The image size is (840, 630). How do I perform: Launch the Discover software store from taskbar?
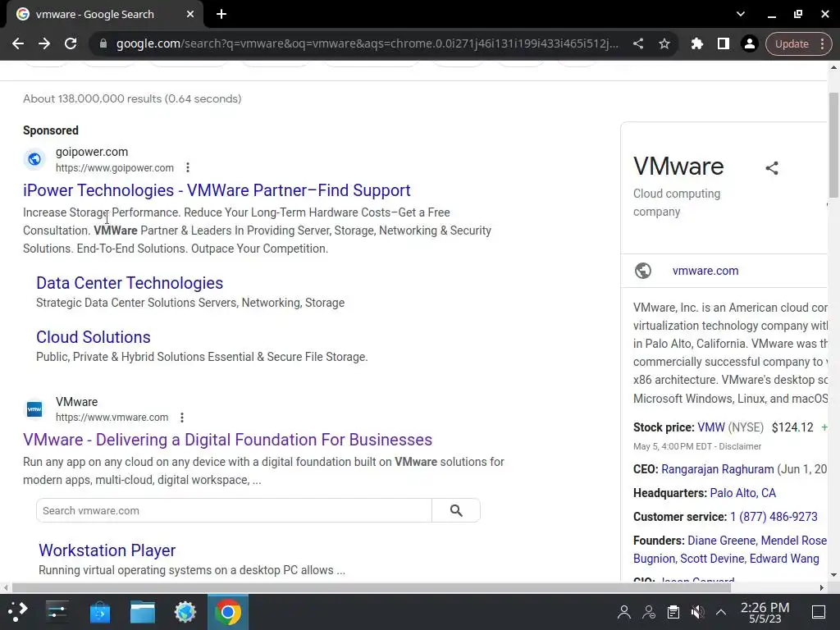[x=99, y=612]
